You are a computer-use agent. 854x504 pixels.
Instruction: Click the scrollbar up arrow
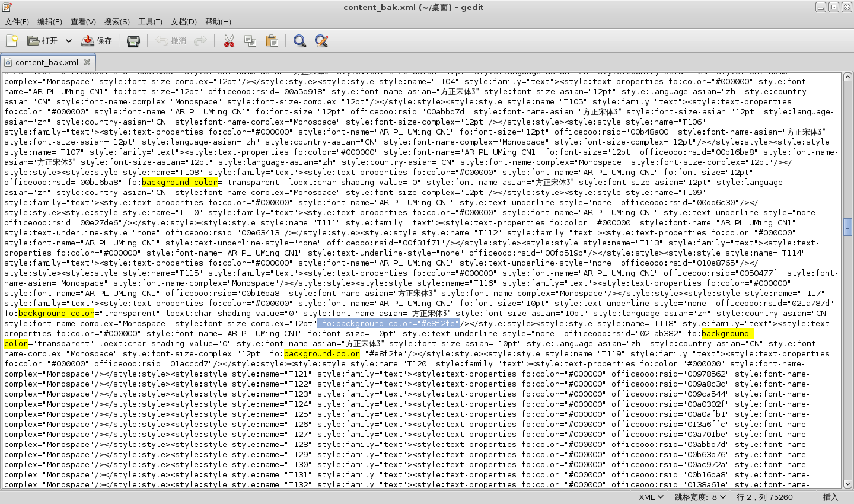(847, 77)
